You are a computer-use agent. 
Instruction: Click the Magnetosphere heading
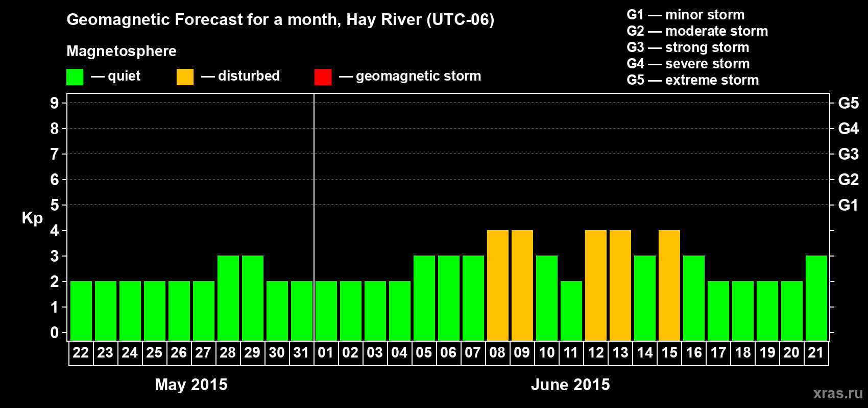click(122, 51)
